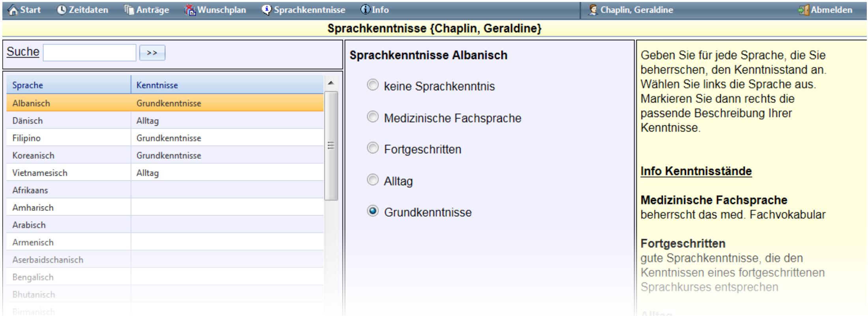Click the Sprache column header
Viewport: 868px width, 316px height.
[x=68, y=85]
